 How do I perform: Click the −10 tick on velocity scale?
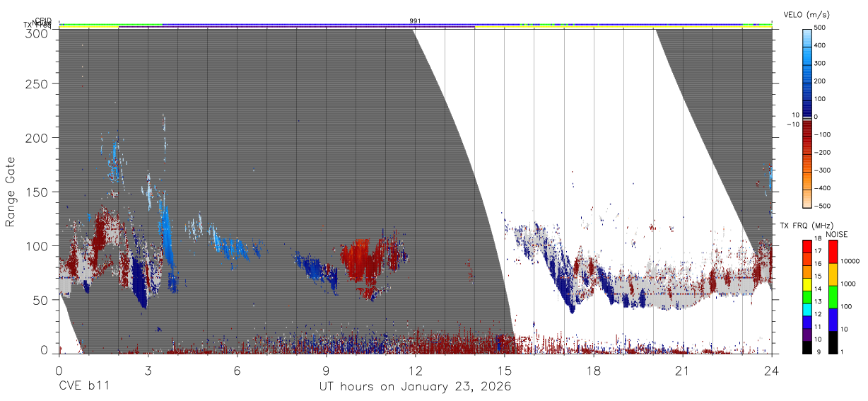click(x=792, y=124)
